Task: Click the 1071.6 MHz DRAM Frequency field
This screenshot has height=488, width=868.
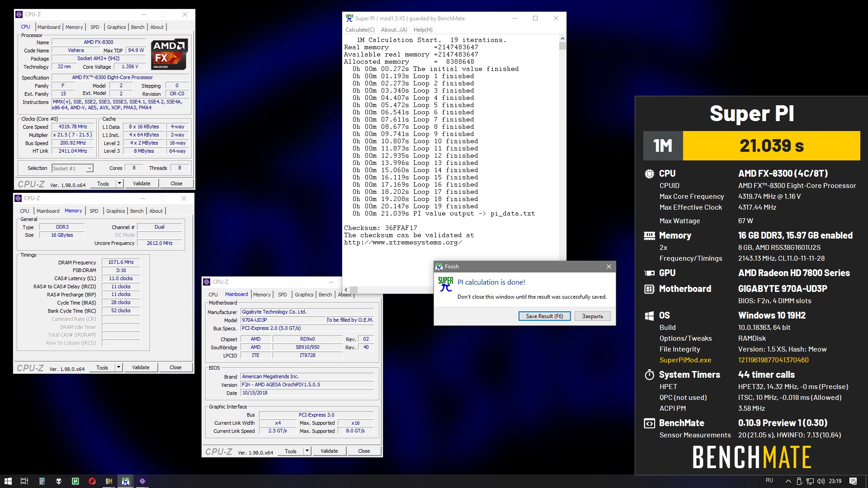Action: tap(121, 262)
